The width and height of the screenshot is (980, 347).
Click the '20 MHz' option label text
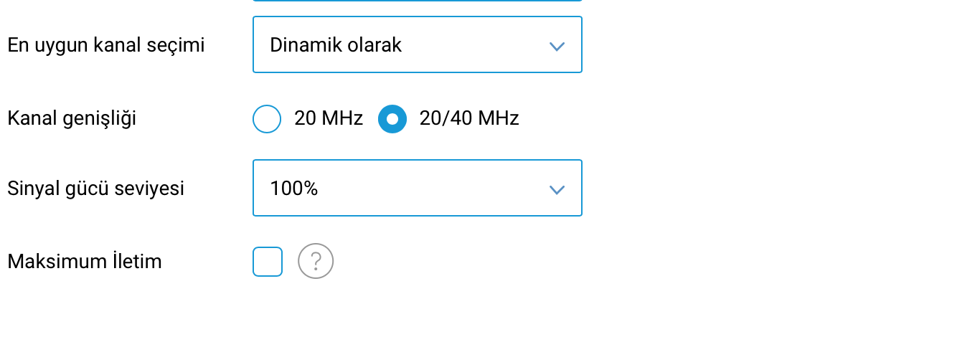pyautogui.click(x=329, y=118)
